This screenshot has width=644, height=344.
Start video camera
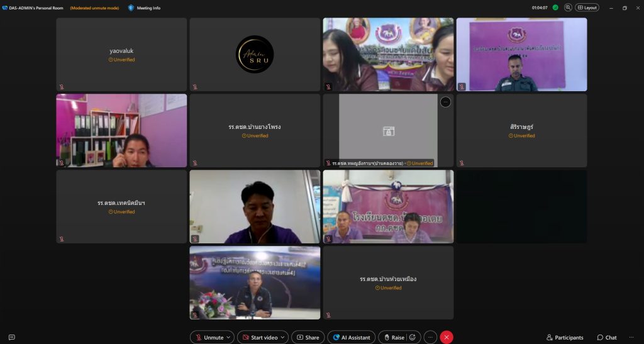click(x=259, y=338)
